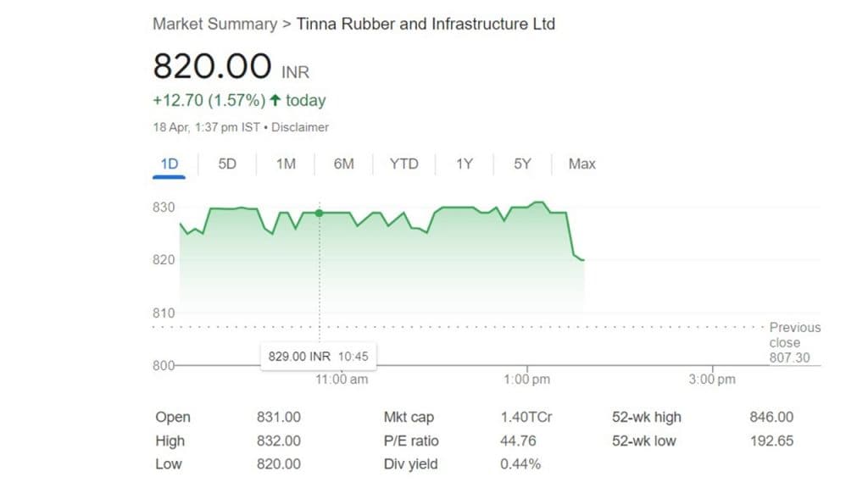Click the Mkt cap value 1.40TCr
This screenshot has width=868, height=488.
tap(526, 417)
